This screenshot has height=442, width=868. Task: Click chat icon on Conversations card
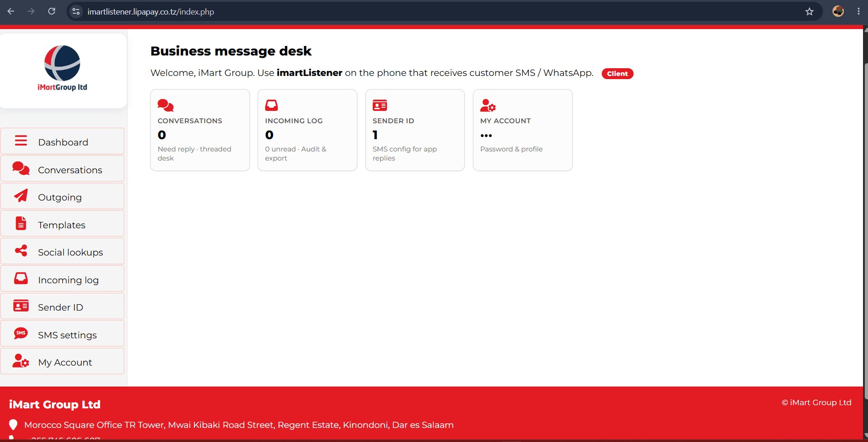[x=166, y=105]
